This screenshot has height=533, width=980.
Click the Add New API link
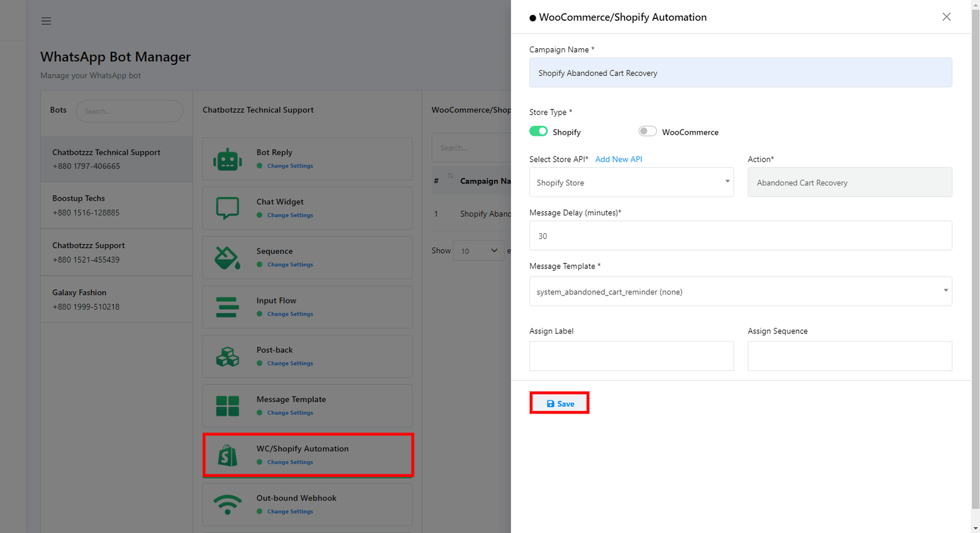click(x=619, y=159)
